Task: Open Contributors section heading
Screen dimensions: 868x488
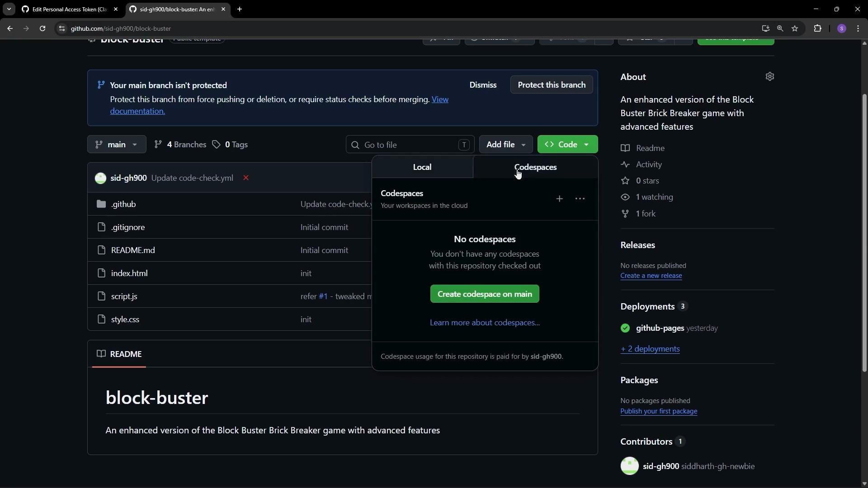Action: pos(646,441)
